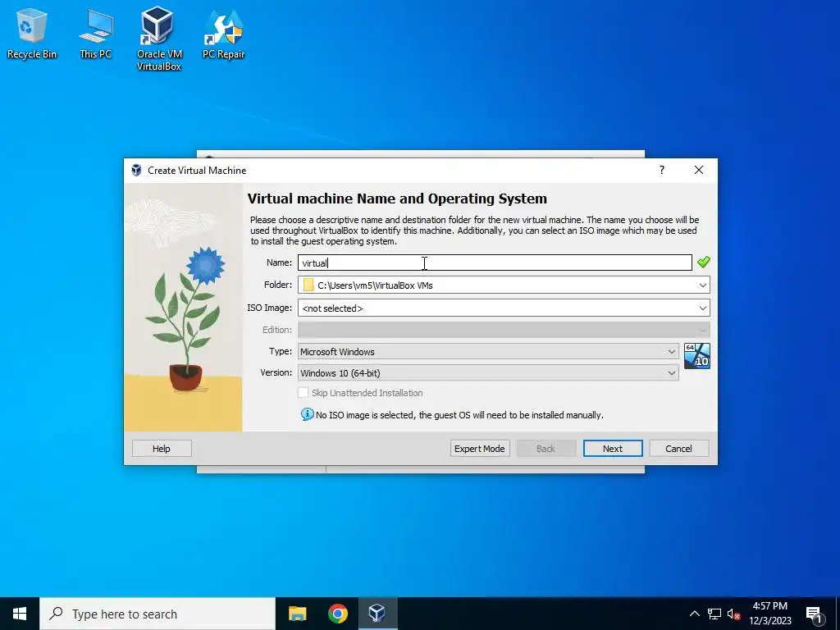Click the 'ISO Image:' field label

click(269, 308)
